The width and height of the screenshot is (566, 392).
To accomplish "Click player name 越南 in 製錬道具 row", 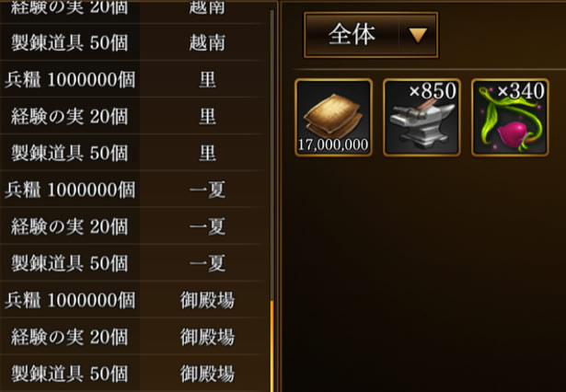I will (x=207, y=42).
